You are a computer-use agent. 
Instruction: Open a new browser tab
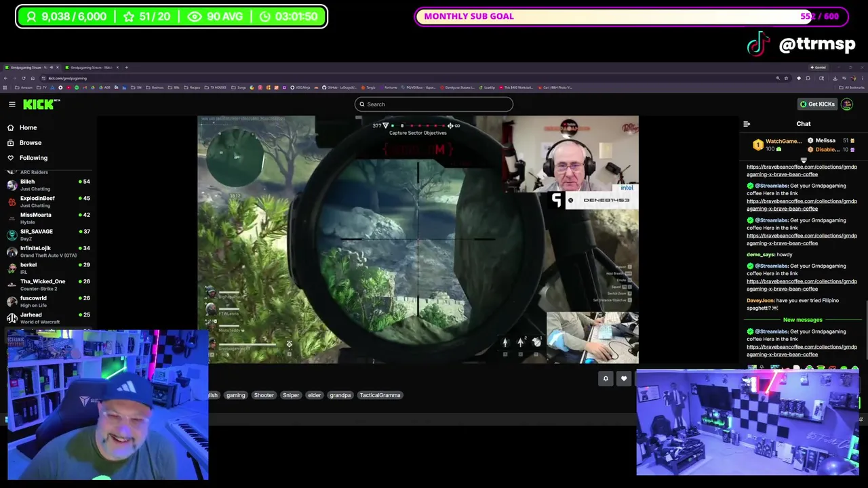coord(126,68)
